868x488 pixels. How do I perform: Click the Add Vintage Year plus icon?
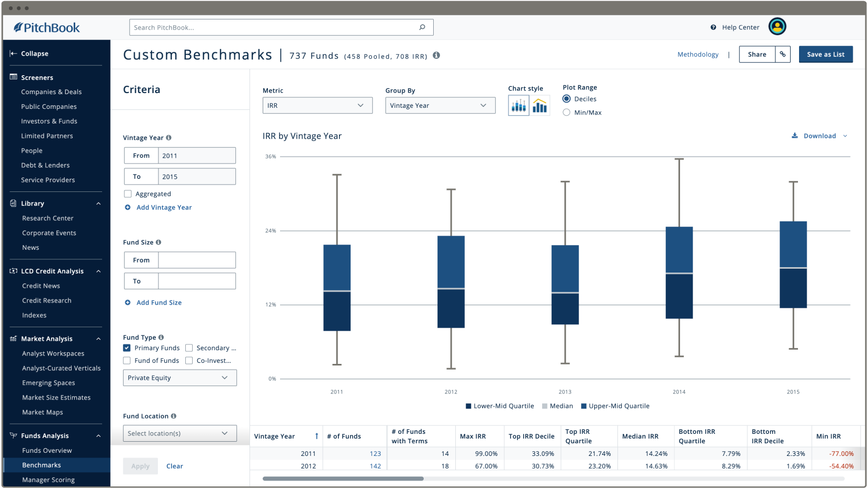(x=127, y=207)
